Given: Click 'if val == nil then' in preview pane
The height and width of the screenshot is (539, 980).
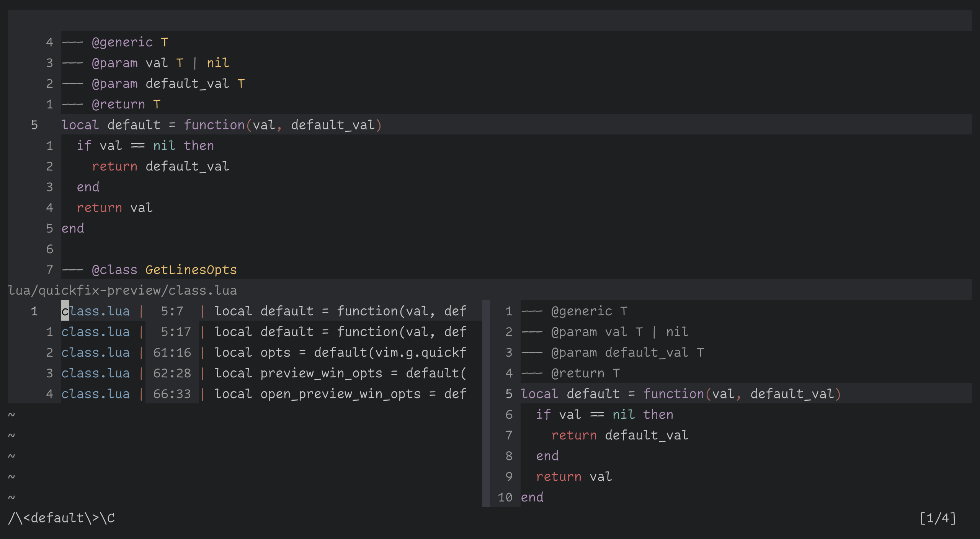Looking at the screenshot, I should click(604, 414).
